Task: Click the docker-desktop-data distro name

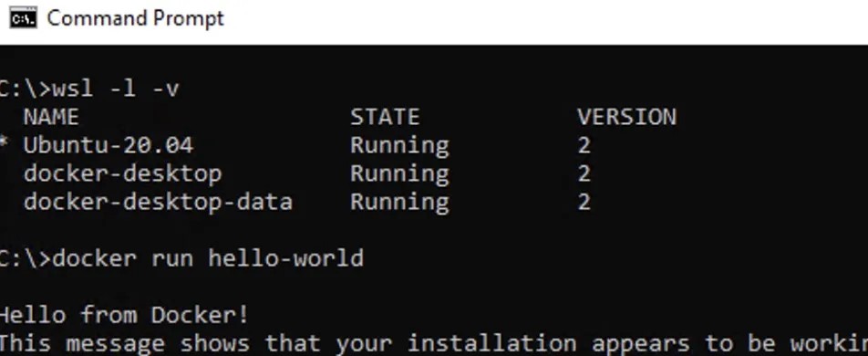Action: [x=159, y=202]
